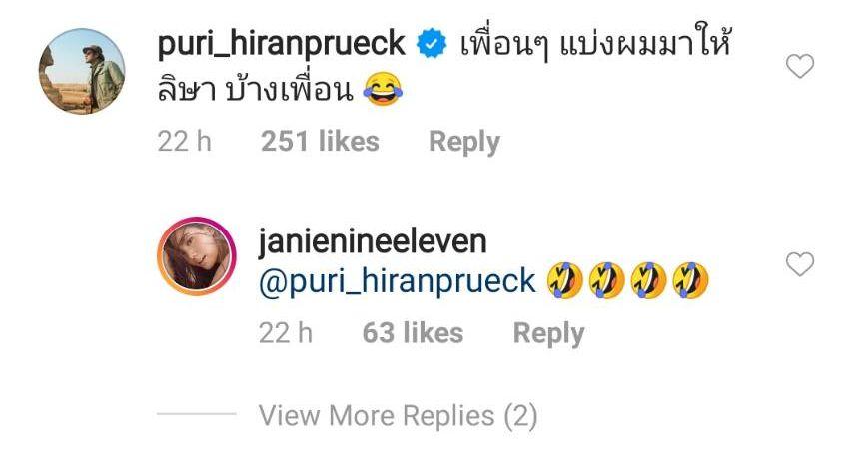Image resolution: width=868 pixels, height=461 pixels.
Task: Click the second rolling-laughing emoji in the reply
Action: (607, 280)
